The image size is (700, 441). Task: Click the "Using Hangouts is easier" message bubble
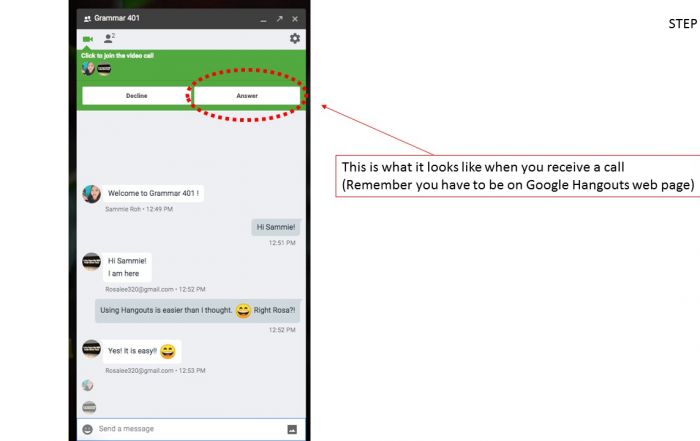(x=197, y=311)
